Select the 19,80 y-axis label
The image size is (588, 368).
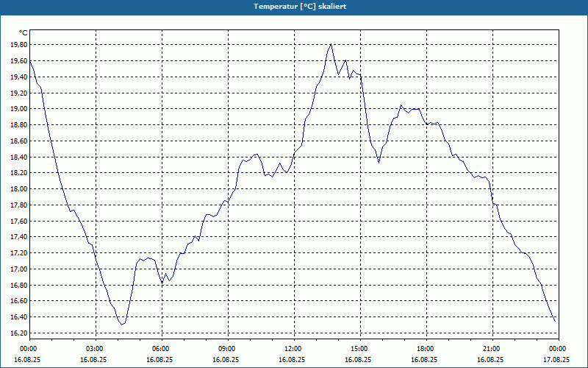point(20,45)
